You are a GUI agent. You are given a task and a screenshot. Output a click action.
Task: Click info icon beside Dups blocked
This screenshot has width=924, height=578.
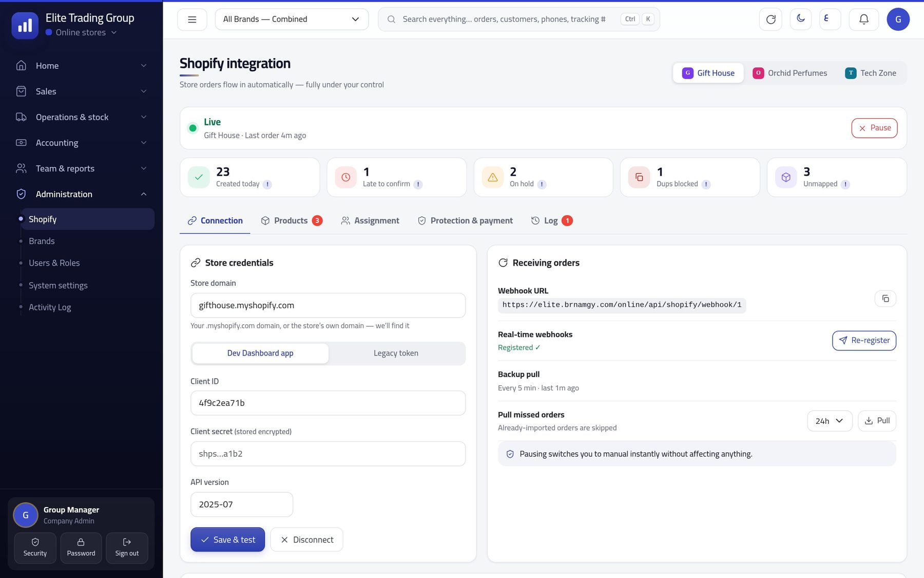point(706,184)
